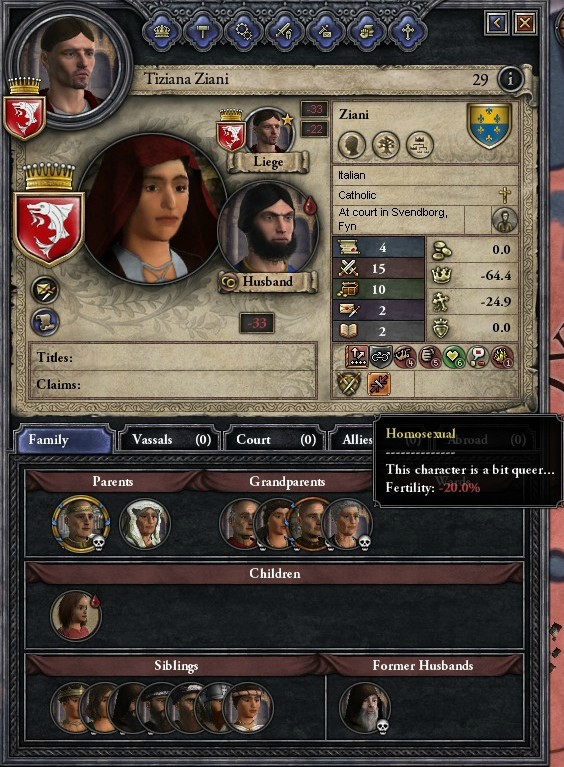Select the Liege portrait
The height and width of the screenshot is (767, 564).
(x=270, y=132)
